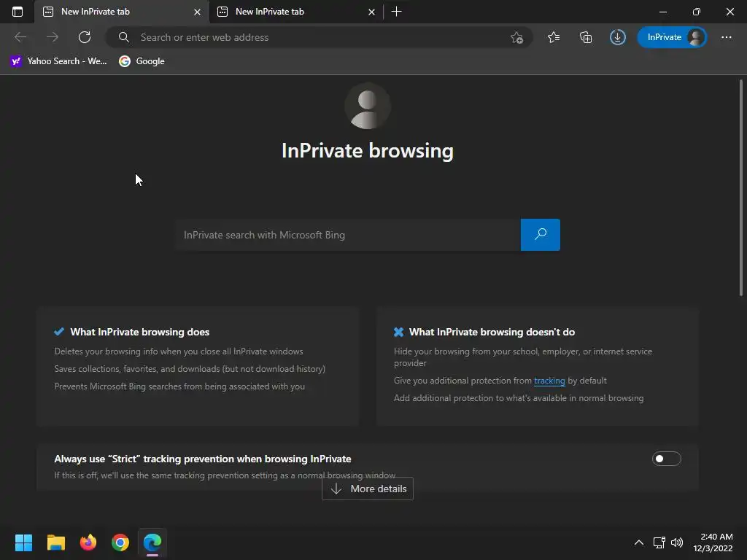747x560 pixels.
Task: Click the 'InPrivate browsing' title text
Action: point(368,151)
